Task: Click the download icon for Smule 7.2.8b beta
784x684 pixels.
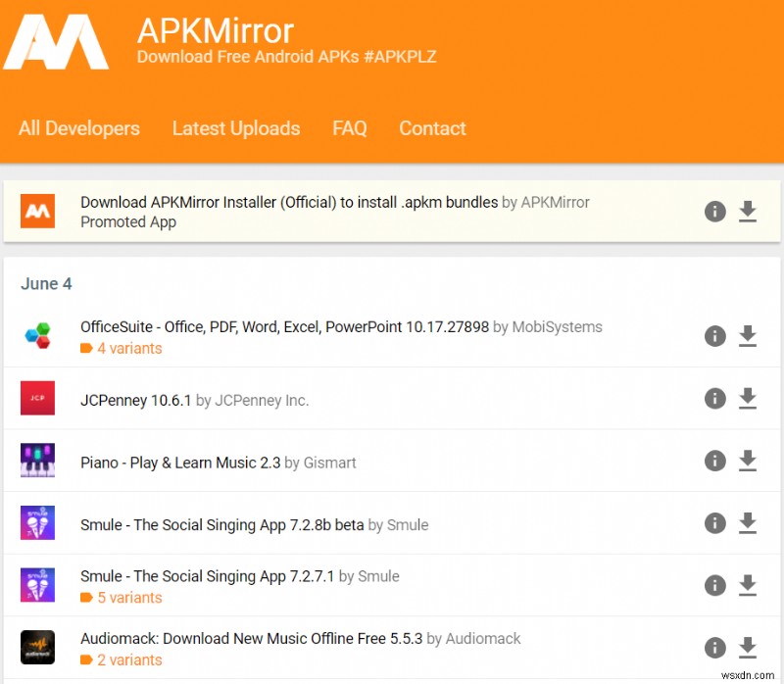Action: point(748,524)
